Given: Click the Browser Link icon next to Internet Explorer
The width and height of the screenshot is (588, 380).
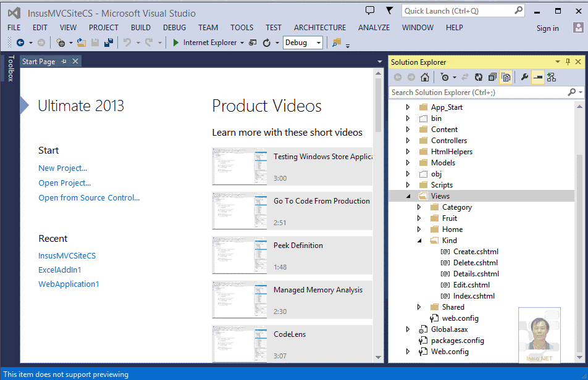Looking at the screenshot, I should (x=253, y=43).
